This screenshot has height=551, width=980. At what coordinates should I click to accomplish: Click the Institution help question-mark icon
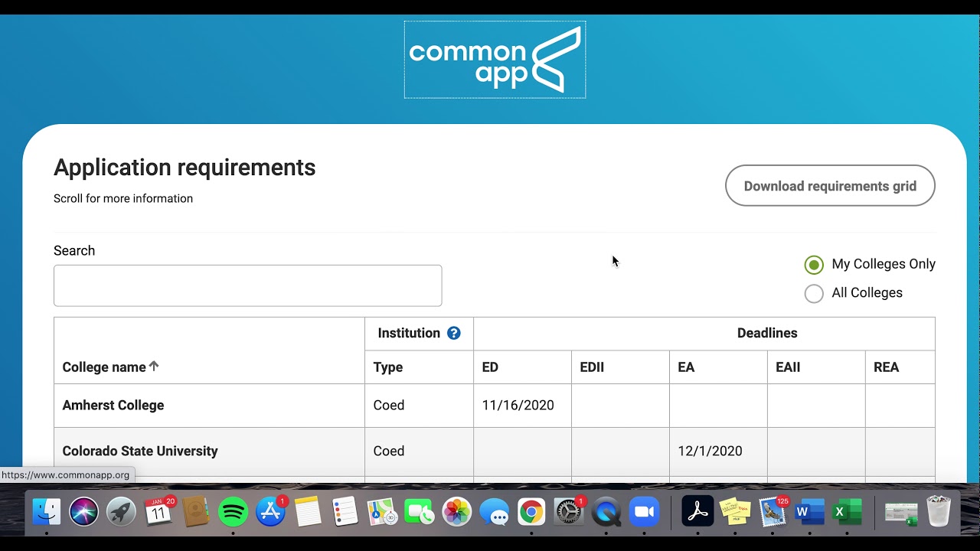(454, 333)
